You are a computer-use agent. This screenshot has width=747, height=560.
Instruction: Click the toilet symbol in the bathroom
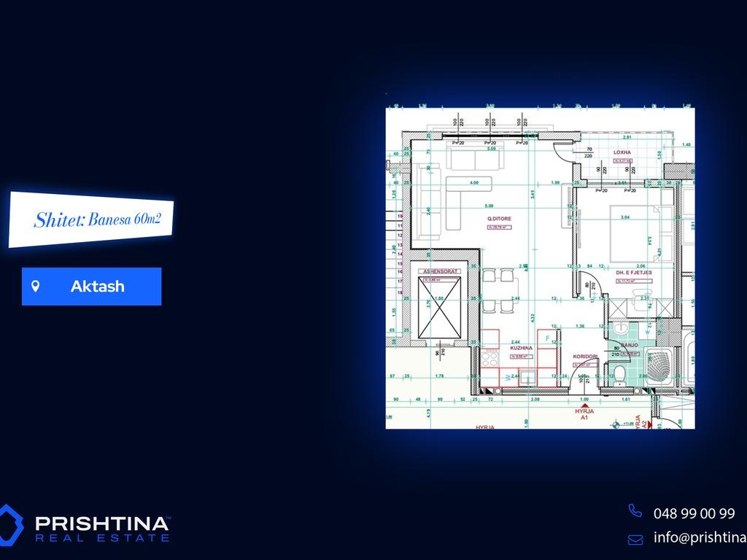point(620,375)
